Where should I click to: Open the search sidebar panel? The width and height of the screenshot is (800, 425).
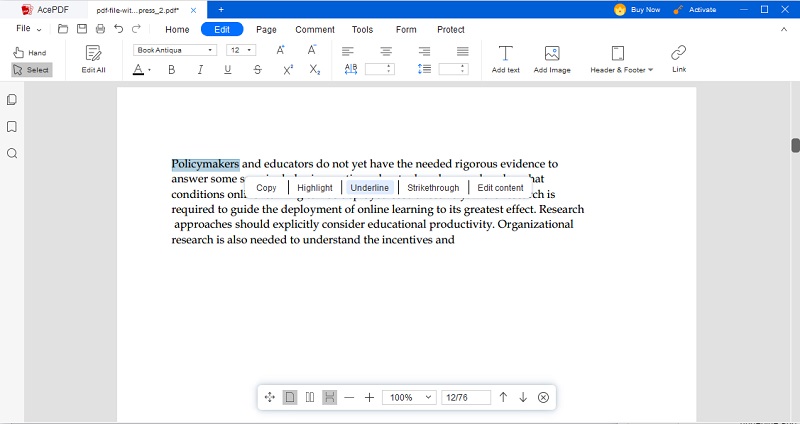coord(12,153)
